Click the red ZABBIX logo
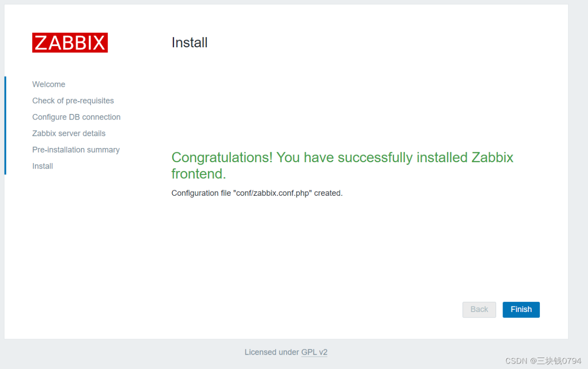The width and height of the screenshot is (588, 369). pos(70,43)
